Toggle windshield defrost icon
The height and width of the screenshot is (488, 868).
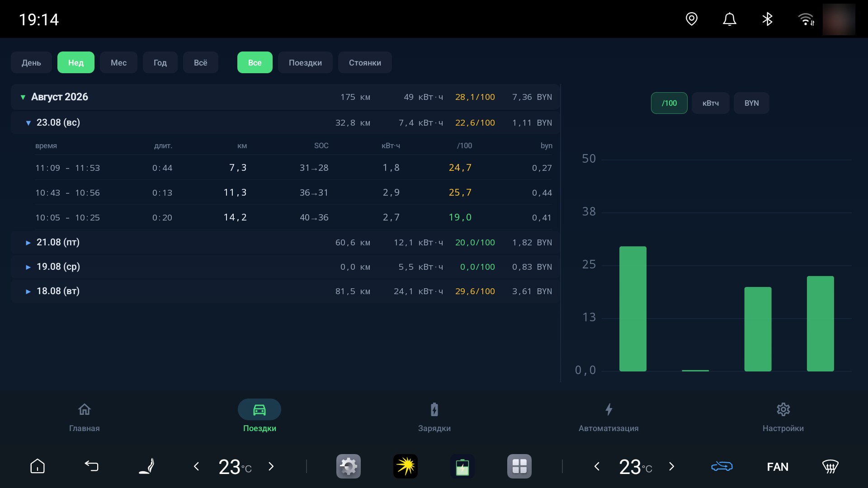(830, 466)
